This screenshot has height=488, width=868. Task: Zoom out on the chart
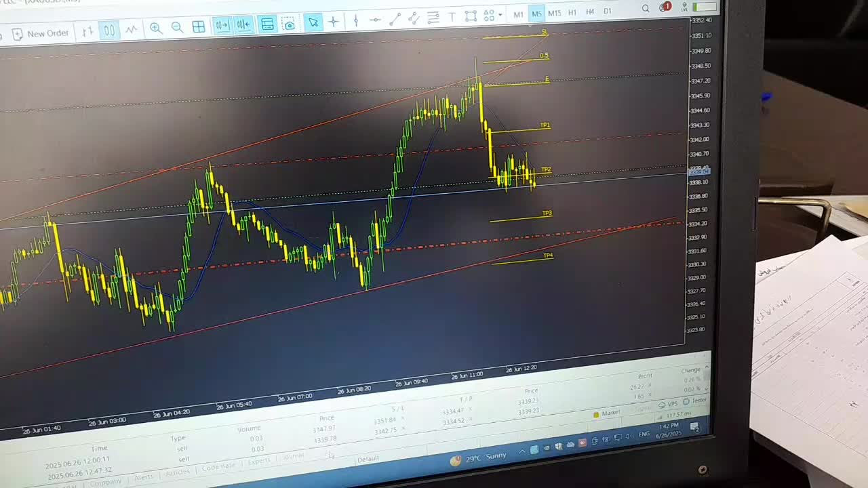177,27
